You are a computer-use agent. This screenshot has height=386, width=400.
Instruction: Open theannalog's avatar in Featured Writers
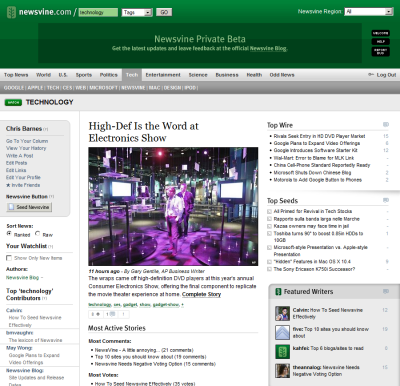pos(282,371)
